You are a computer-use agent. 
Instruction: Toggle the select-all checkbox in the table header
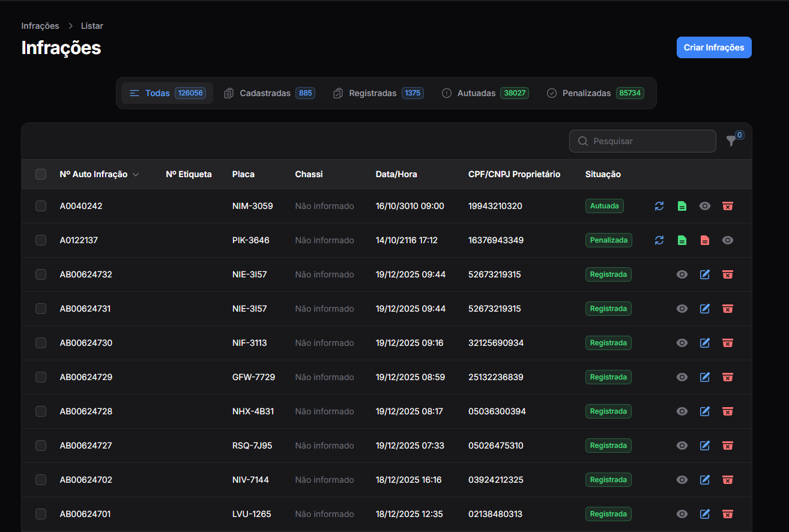41,174
